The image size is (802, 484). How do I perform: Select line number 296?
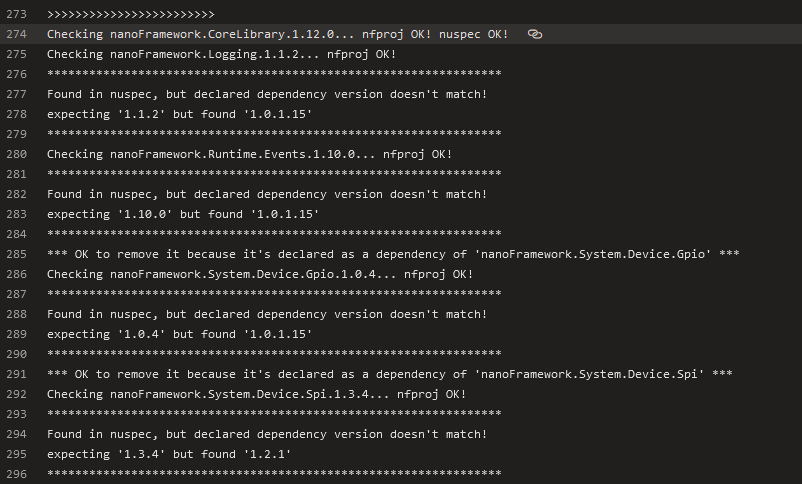point(16,474)
